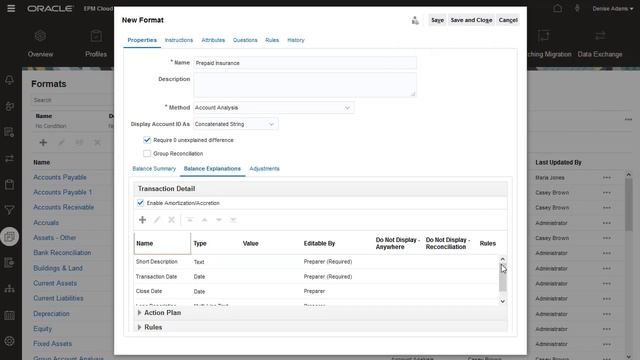This screenshot has height=360, width=640.
Task: Move attribute to top
Action: 190,220
